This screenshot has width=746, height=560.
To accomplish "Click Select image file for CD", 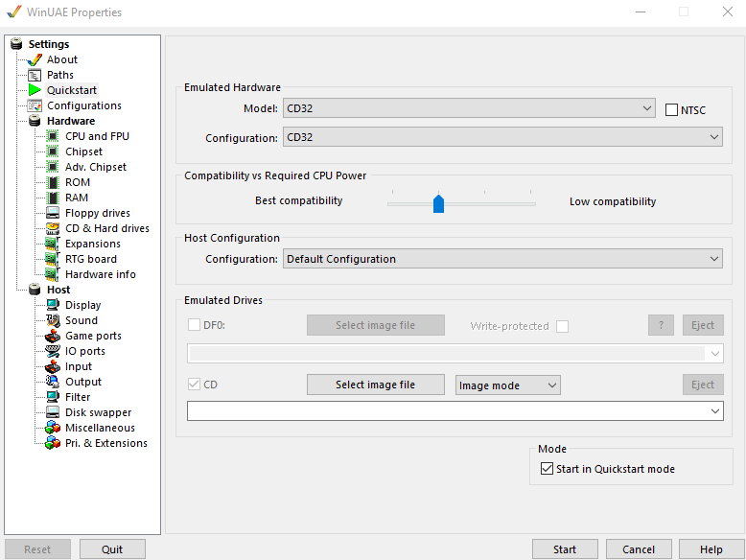I will [x=375, y=385].
